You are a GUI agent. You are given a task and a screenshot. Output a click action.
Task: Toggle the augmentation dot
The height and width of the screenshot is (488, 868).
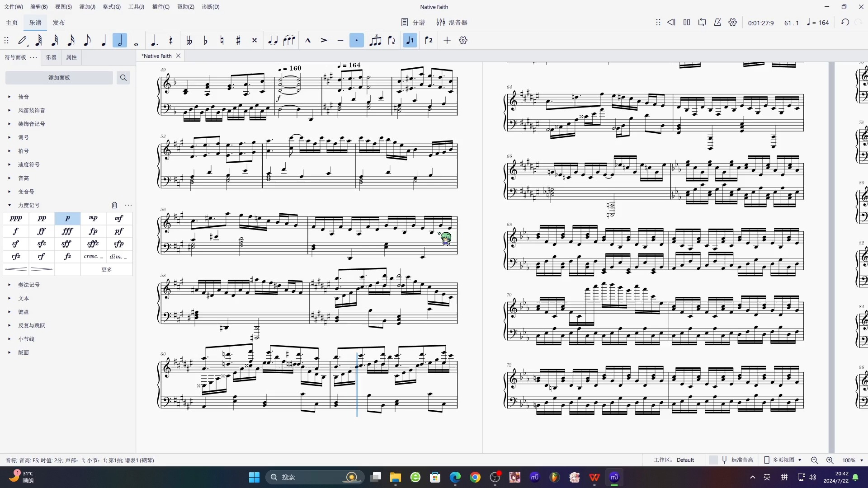coord(154,41)
